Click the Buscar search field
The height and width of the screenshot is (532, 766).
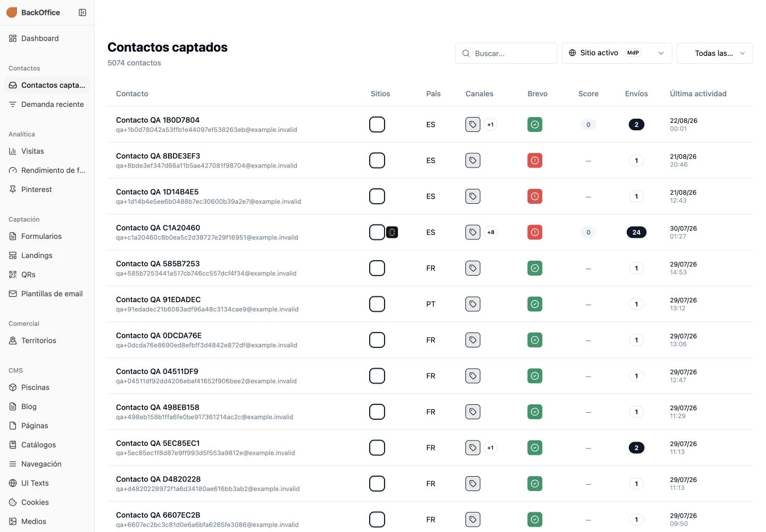pyautogui.click(x=506, y=53)
